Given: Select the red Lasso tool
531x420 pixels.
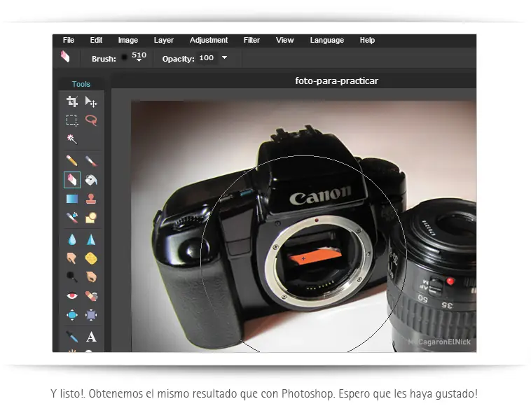Looking at the screenshot, I should (x=91, y=120).
